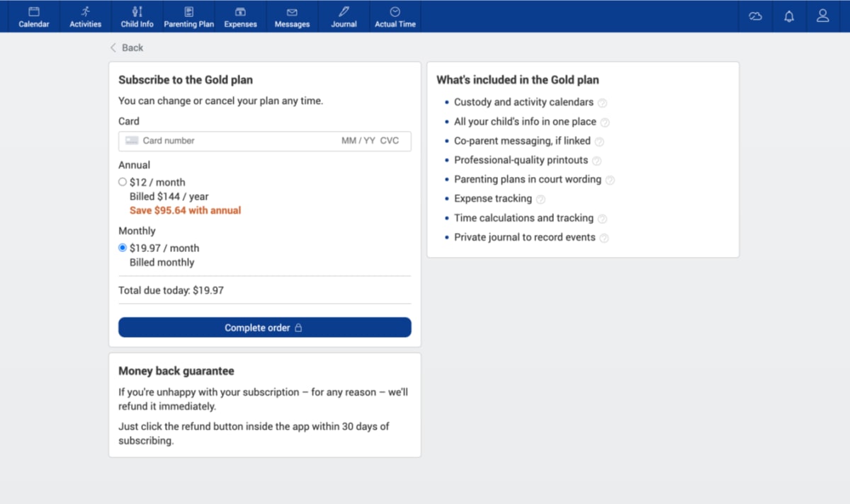Viewport: 850px width, 504px height.
Task: Open the Parenting Plan section
Action: click(188, 16)
